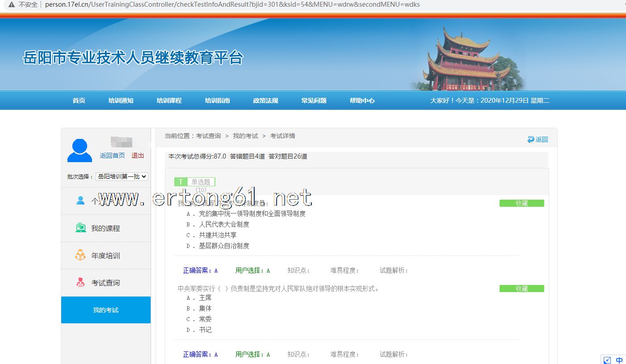Go to 政策法规 in the navigation bar
The height and width of the screenshot is (364, 626).
265,100
